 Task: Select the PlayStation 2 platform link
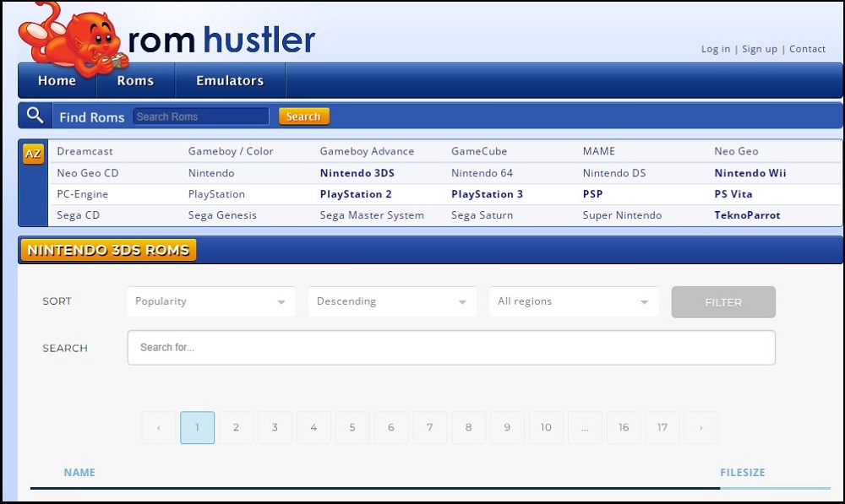tap(355, 194)
